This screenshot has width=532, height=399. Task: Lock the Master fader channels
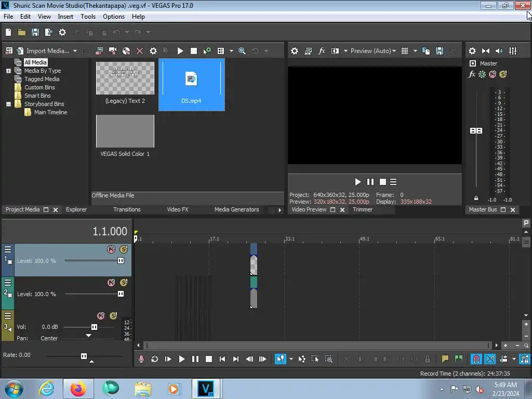tap(476, 198)
